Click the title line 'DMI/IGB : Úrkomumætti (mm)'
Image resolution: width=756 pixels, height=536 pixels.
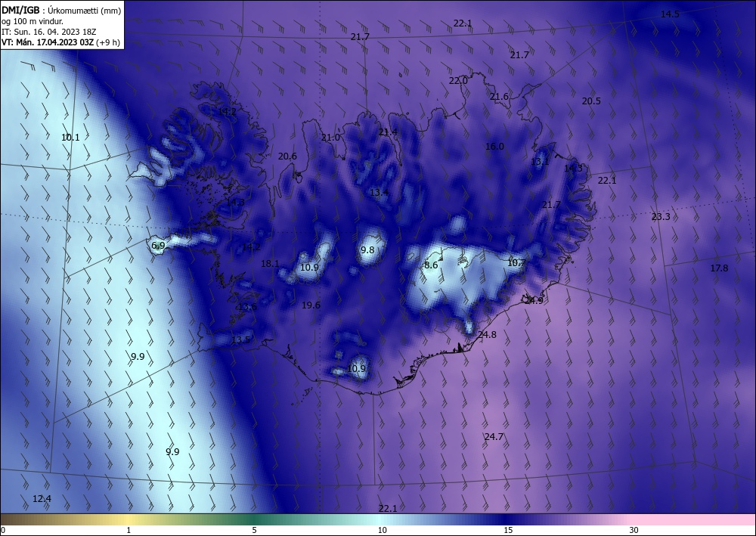(61, 10)
